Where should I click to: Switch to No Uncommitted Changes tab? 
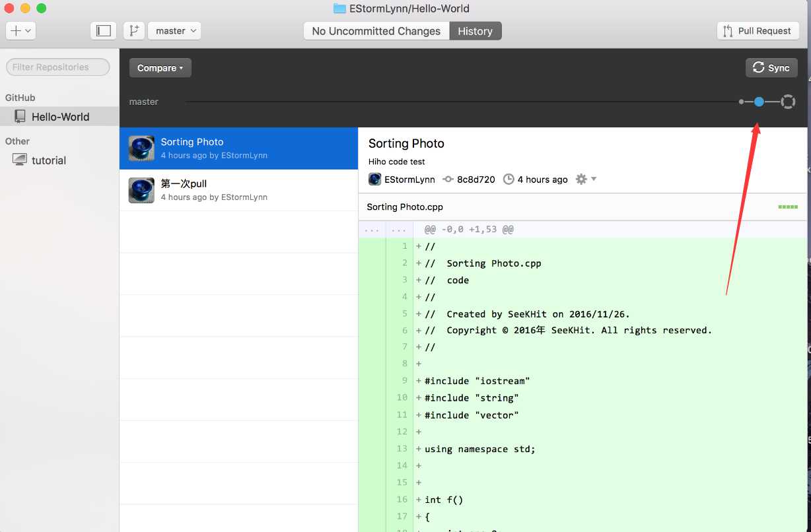coord(376,31)
